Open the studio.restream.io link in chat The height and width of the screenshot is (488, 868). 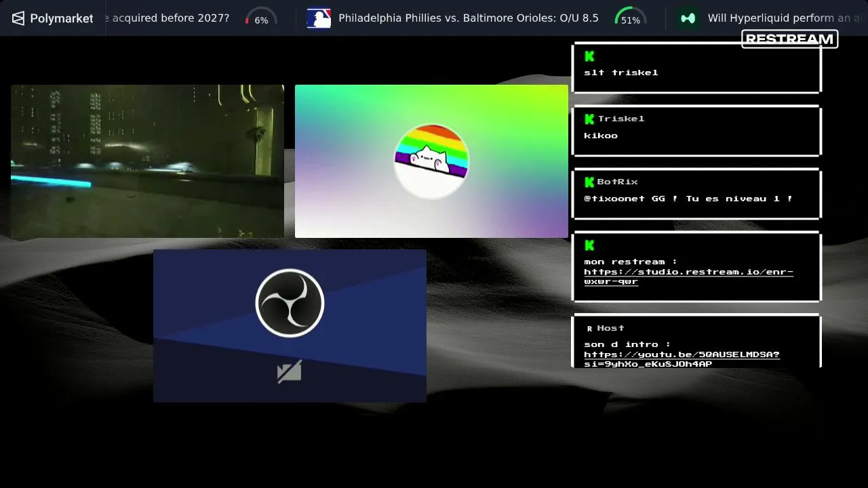click(688, 277)
